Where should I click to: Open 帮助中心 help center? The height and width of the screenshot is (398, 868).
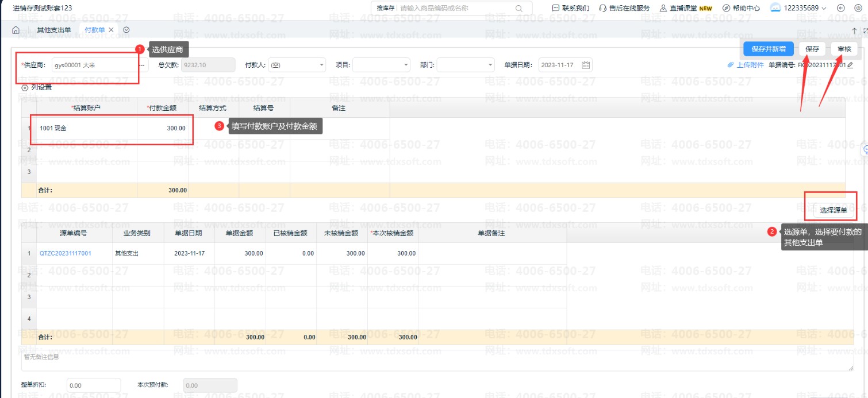[741, 8]
